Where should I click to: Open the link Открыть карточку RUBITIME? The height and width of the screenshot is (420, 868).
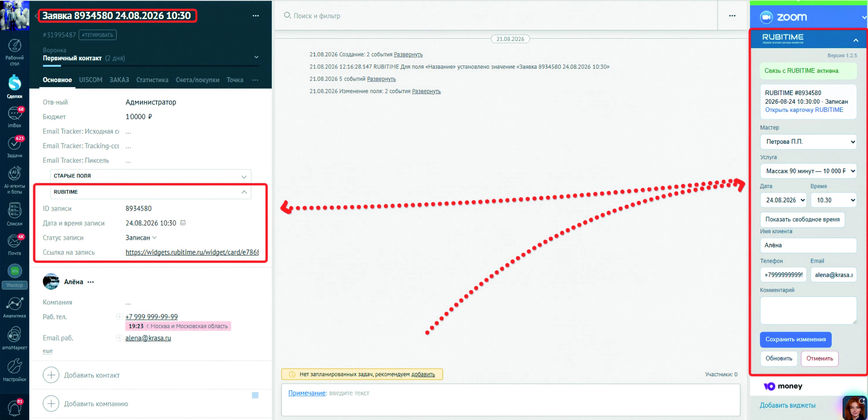pos(804,110)
